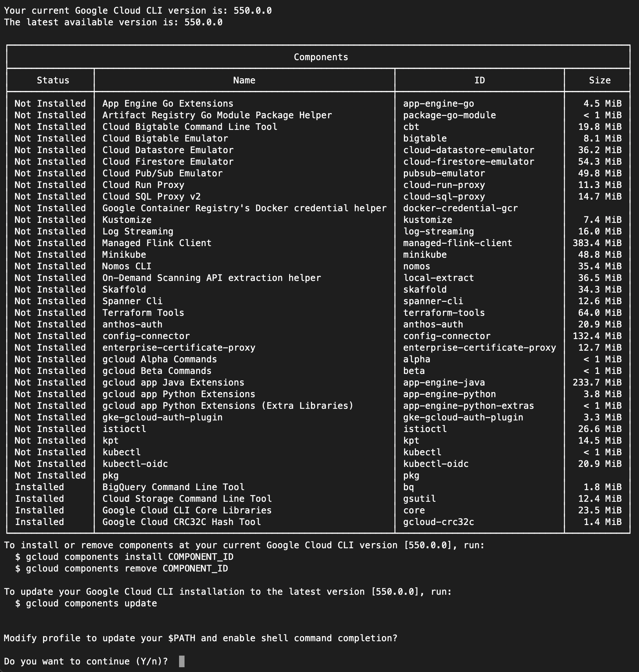Click 'Skaffold' component name
The image size is (639, 672).
pyautogui.click(x=124, y=290)
